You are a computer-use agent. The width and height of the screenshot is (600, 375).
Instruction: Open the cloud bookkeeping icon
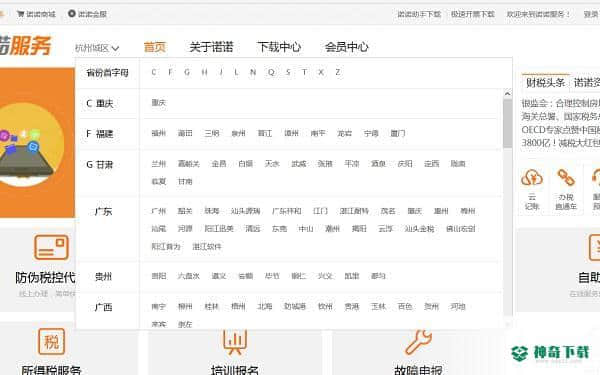click(532, 177)
